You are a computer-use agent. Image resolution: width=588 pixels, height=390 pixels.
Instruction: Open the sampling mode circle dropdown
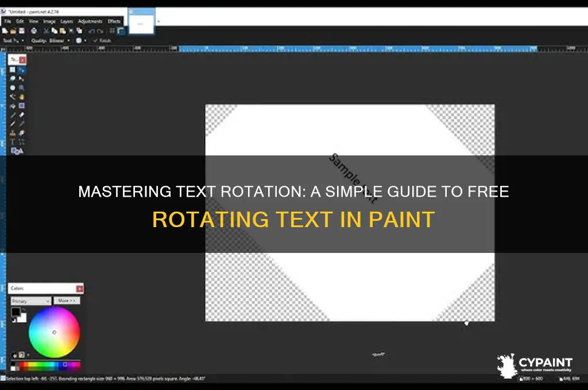[80, 41]
